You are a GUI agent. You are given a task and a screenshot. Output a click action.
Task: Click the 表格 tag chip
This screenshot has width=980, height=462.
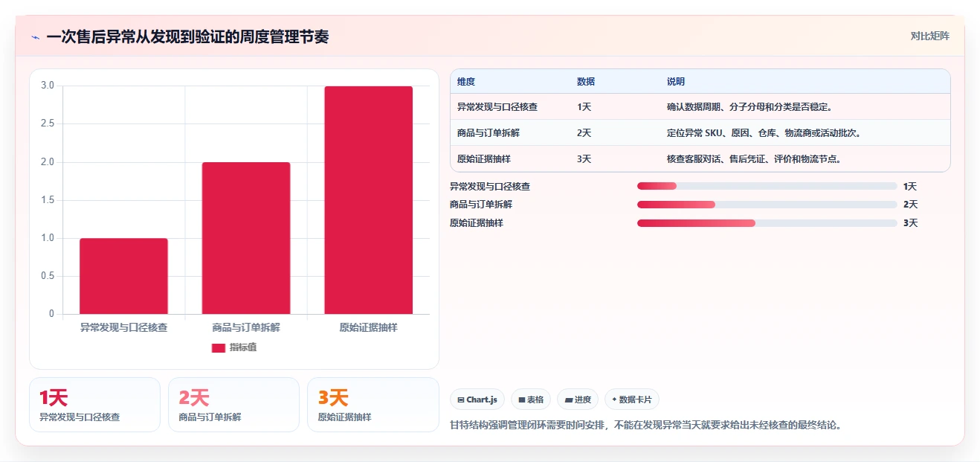pyautogui.click(x=531, y=400)
